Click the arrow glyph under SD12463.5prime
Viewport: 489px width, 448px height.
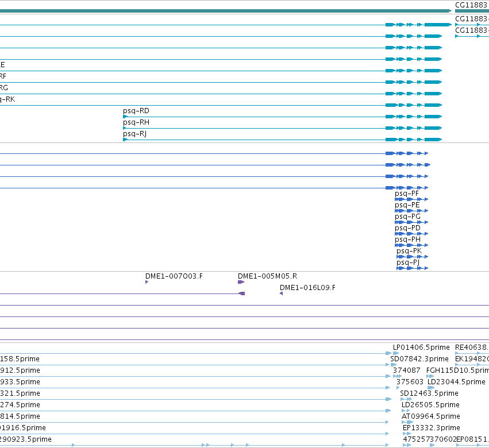pos(406,399)
